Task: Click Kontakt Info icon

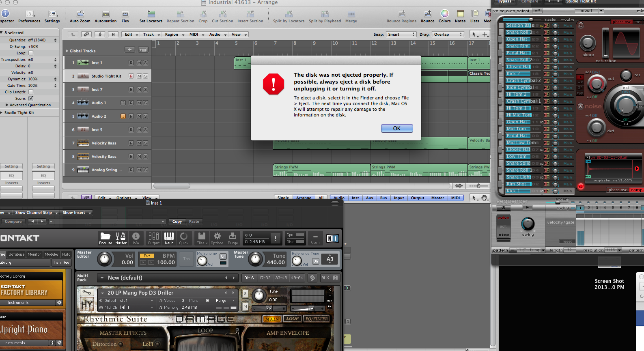Action: point(136,238)
